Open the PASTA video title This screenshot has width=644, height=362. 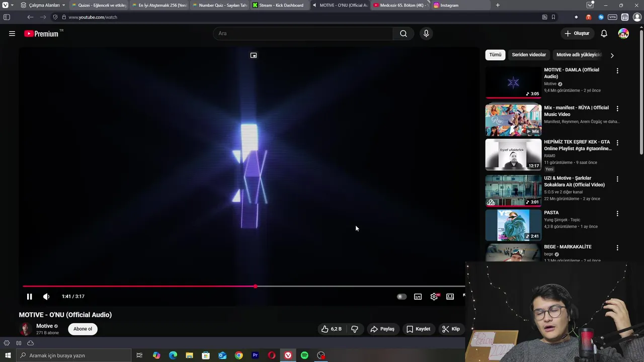pyautogui.click(x=551, y=213)
